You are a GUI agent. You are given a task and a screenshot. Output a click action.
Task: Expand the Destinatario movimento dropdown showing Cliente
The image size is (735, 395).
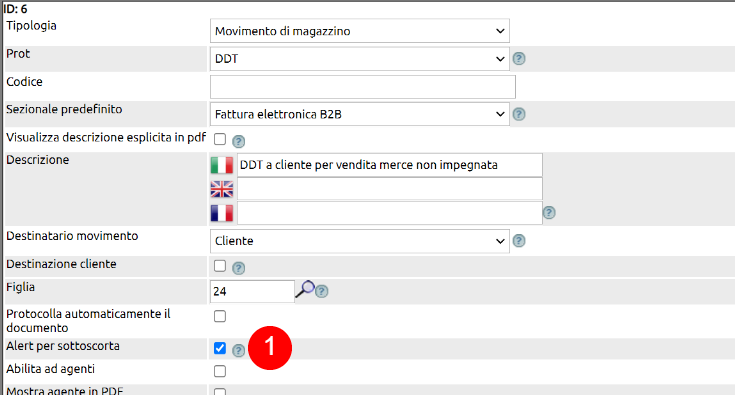click(x=360, y=241)
